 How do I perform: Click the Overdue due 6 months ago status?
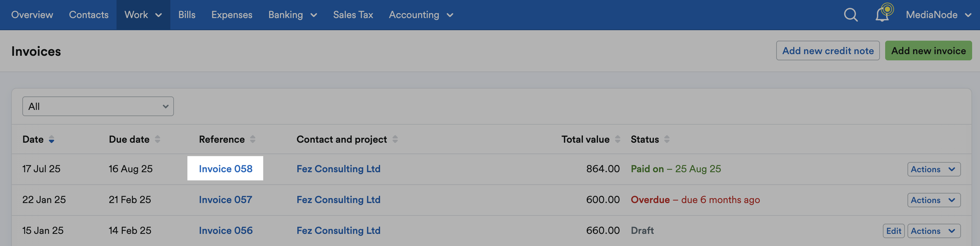click(x=695, y=200)
